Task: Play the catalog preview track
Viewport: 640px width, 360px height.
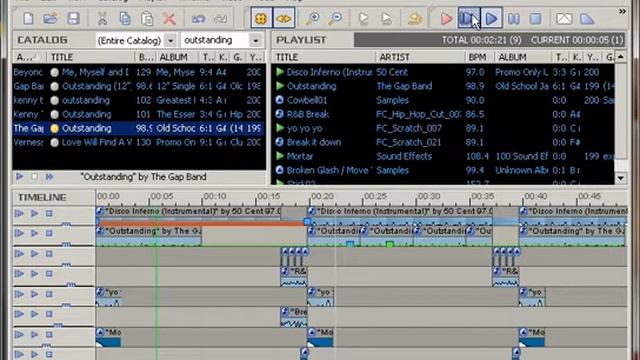Action: pyautogui.click(x=19, y=177)
